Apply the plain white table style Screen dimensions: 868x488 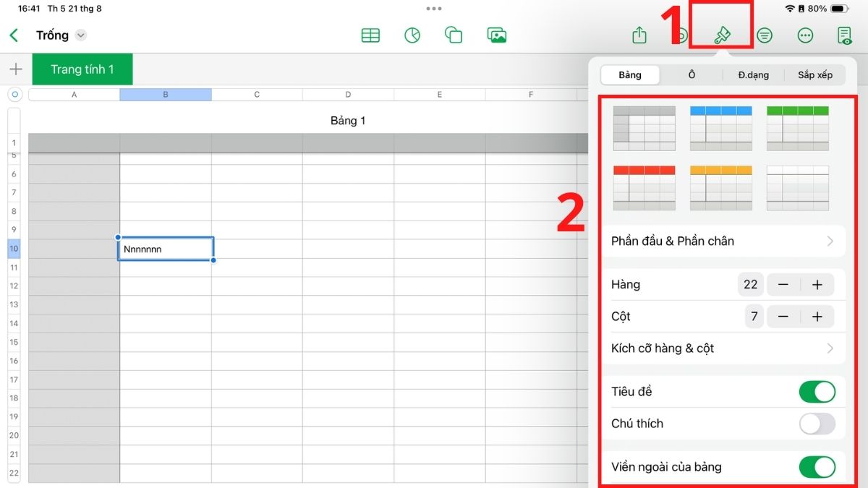point(798,188)
